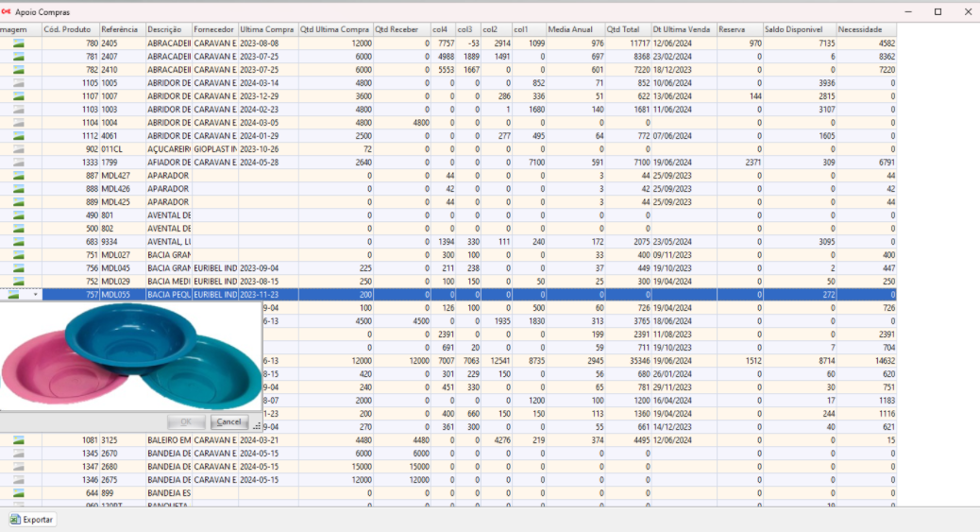The width and height of the screenshot is (980, 532).
Task: Click app icon in Apoio Compras title bar
Action: pos(7,11)
